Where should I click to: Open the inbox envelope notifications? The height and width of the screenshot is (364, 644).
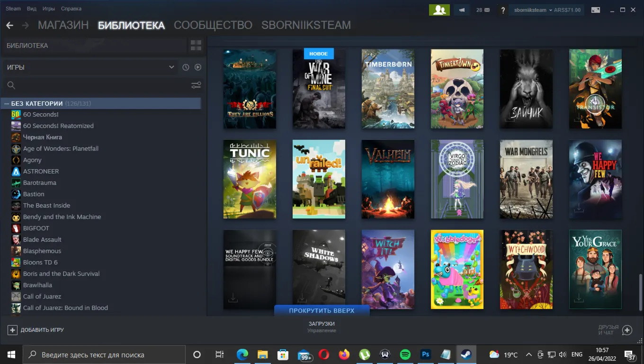(483, 10)
